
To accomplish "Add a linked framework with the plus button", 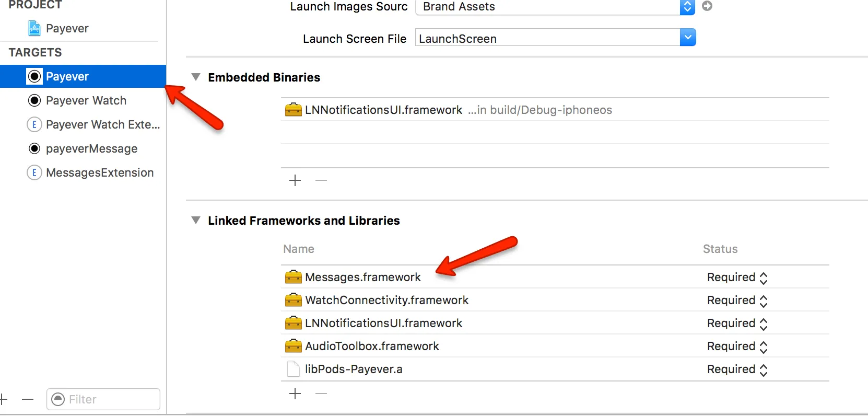I will coord(295,394).
